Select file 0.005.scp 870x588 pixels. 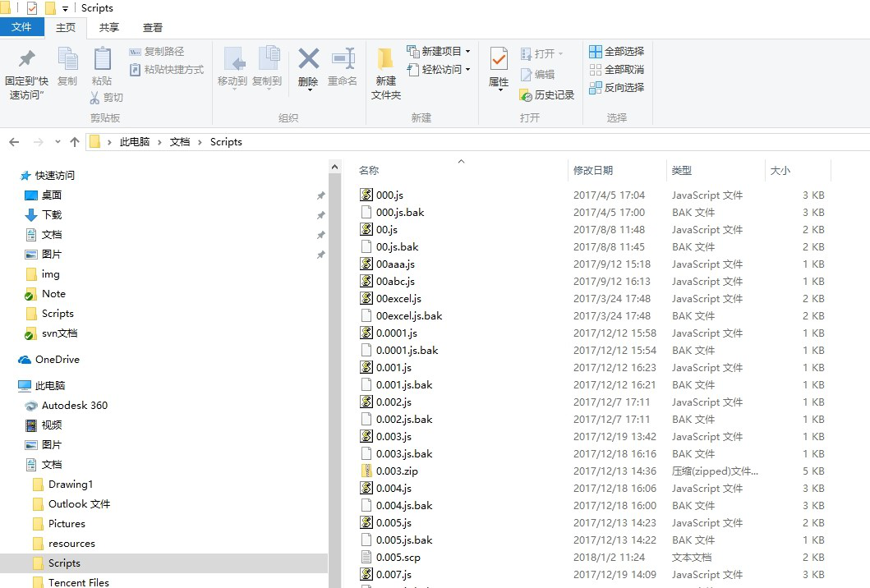390,558
